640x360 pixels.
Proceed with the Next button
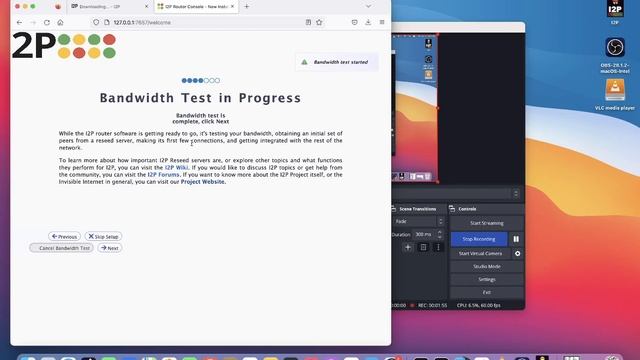tap(109, 248)
